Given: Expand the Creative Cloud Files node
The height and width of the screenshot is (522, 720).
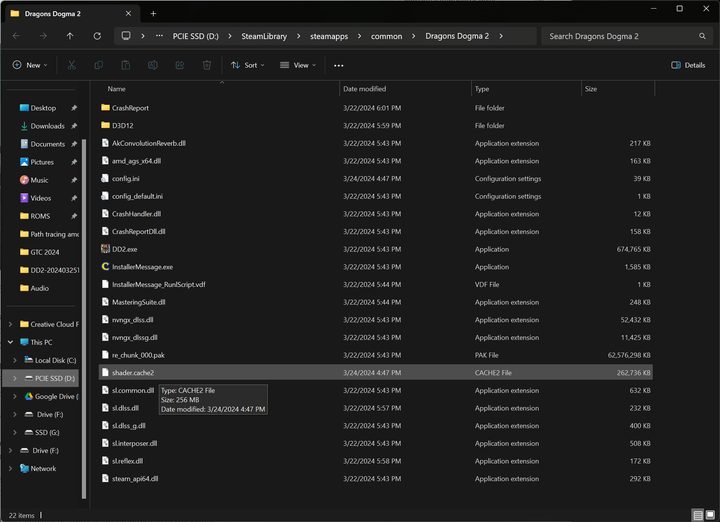Looking at the screenshot, I should click(x=10, y=324).
